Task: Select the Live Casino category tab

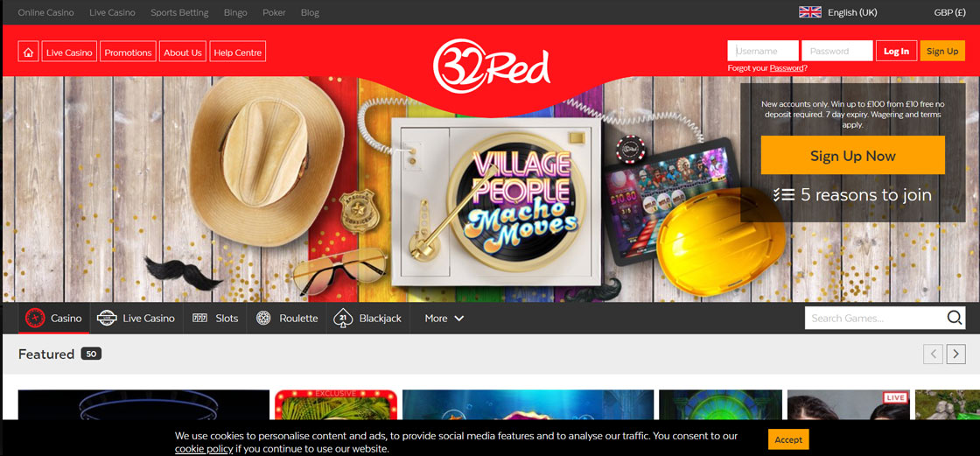Action: click(x=136, y=319)
